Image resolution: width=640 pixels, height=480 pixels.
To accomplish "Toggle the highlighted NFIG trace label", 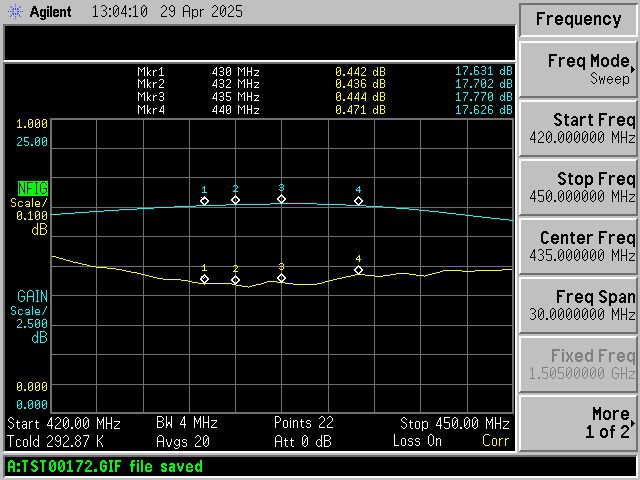I will click(33, 189).
